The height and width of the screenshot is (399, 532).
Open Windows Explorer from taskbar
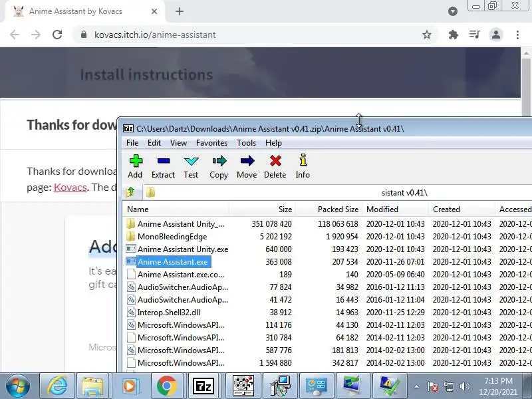92,386
